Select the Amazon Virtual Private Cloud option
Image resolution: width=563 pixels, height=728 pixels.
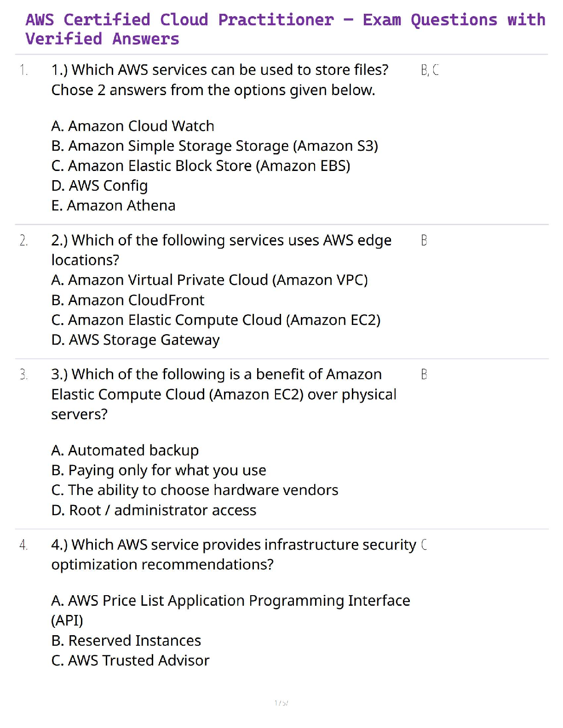(209, 280)
